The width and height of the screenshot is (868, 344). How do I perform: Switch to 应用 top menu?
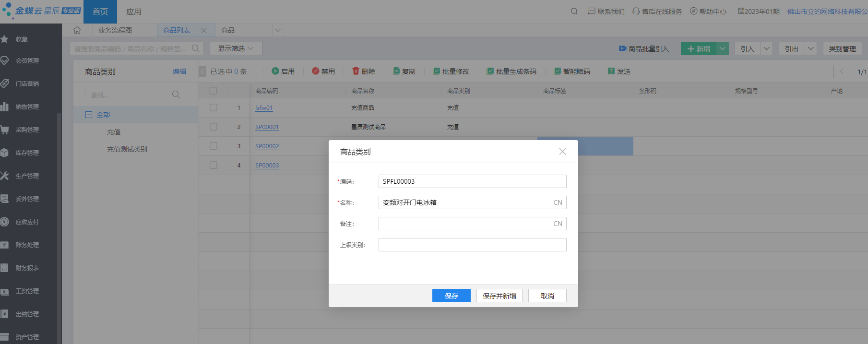click(x=134, y=12)
